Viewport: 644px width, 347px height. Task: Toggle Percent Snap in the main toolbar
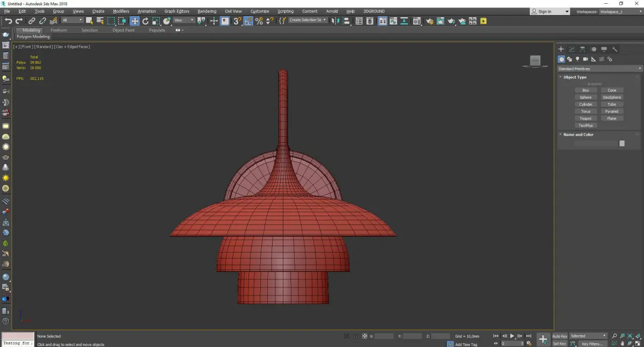coord(259,21)
